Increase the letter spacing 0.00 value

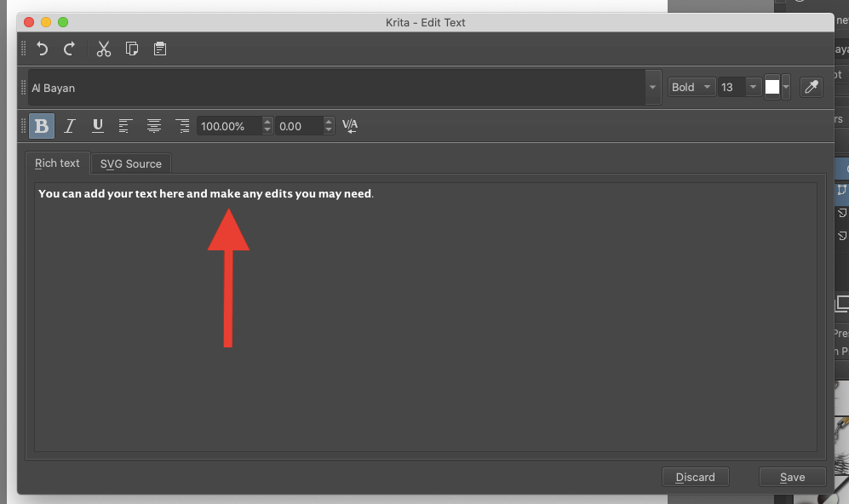pos(329,121)
